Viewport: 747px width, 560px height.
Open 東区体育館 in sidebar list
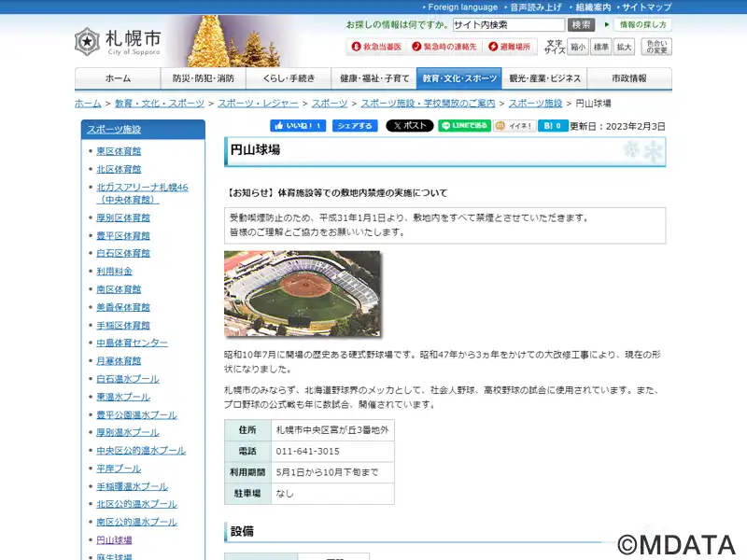[x=119, y=151]
